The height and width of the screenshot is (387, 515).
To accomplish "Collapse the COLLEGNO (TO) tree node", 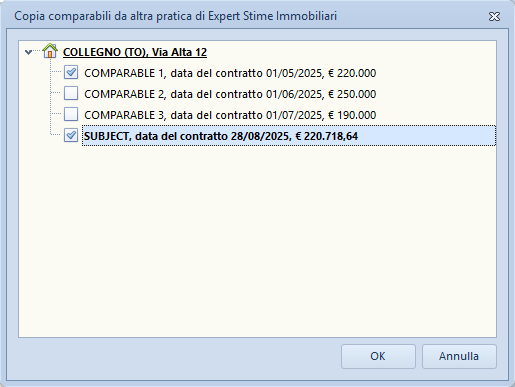I will click(x=28, y=52).
